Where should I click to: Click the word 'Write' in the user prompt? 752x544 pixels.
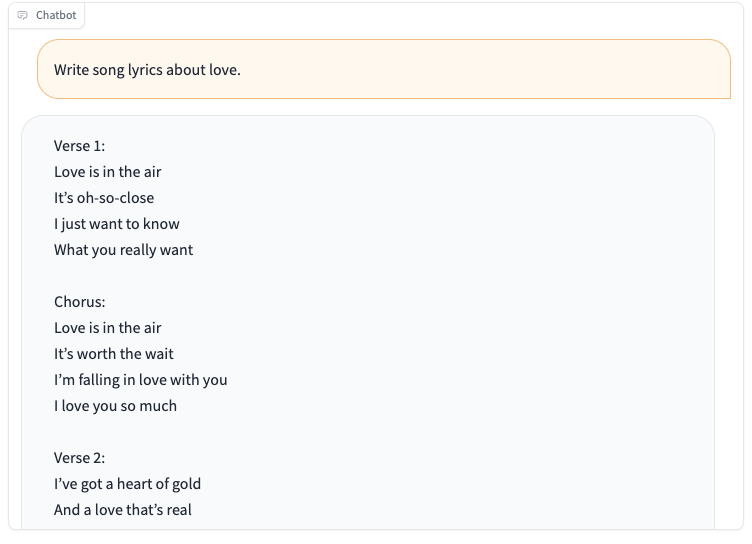71,70
